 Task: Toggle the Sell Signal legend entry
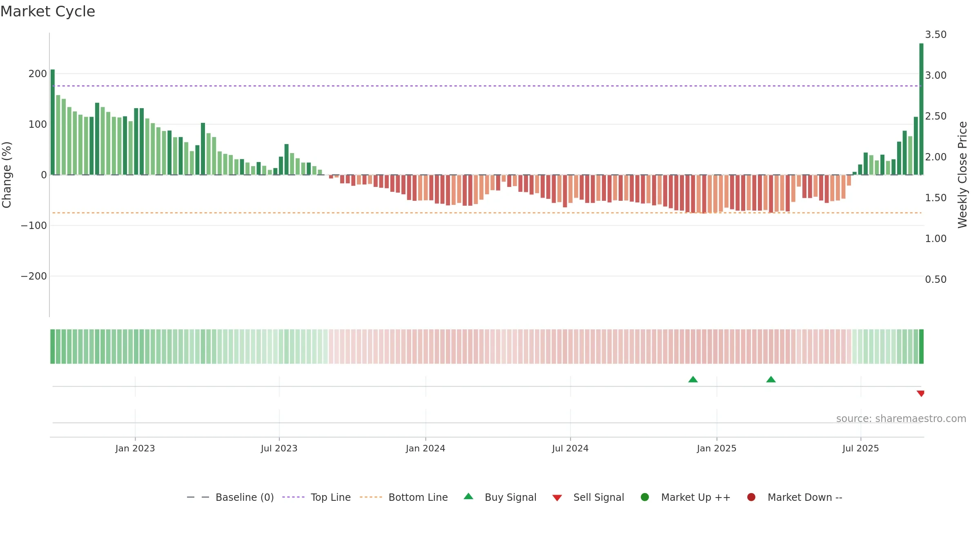pyautogui.click(x=588, y=497)
